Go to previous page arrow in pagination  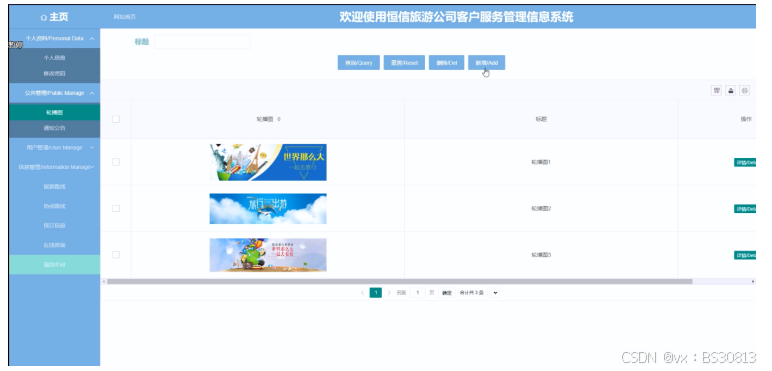(362, 293)
